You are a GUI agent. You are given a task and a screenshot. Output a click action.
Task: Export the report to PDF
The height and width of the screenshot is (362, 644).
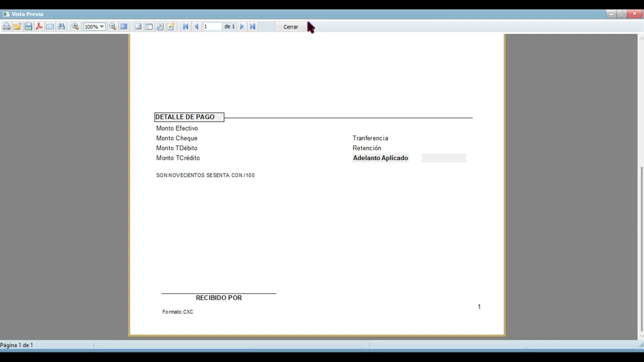[x=39, y=27]
